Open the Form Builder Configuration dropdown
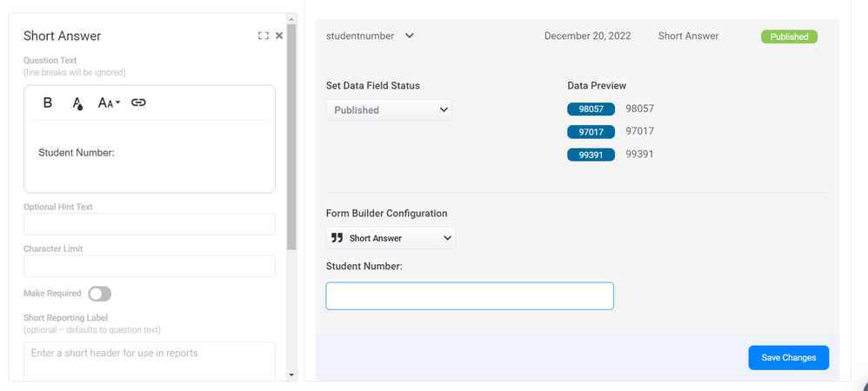Viewport: 868px width, 391px height. pyautogui.click(x=391, y=238)
